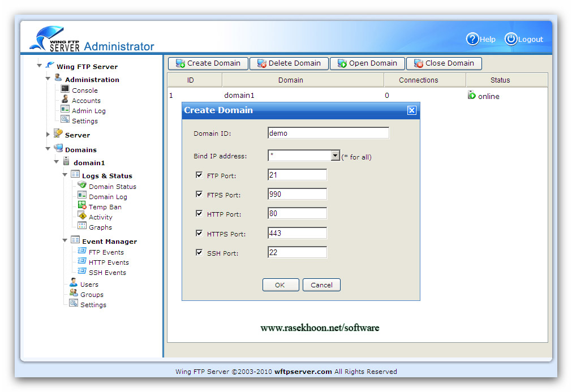Screen dimensions: 572x392
Task: Click the Domain Status icon
Action: [x=82, y=186]
